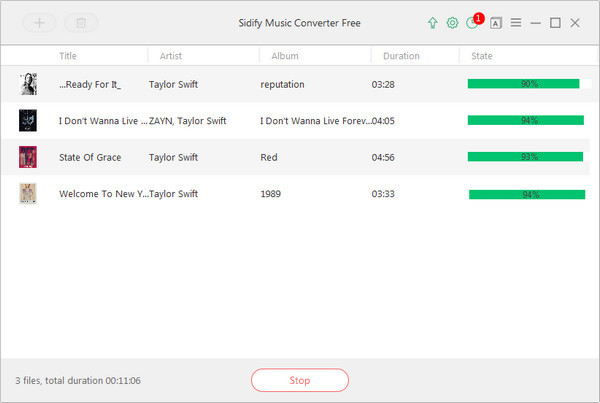Click the Album column header
Screen dimensions: 600x403
click(x=285, y=56)
